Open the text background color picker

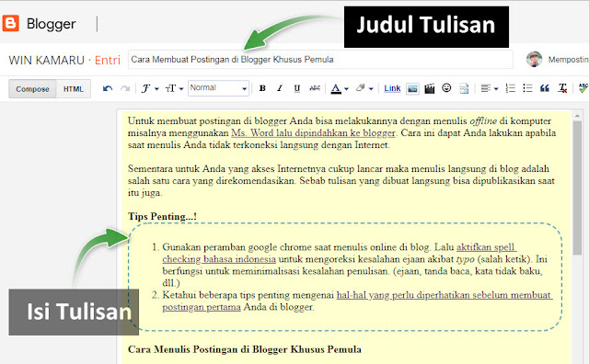coord(364,88)
